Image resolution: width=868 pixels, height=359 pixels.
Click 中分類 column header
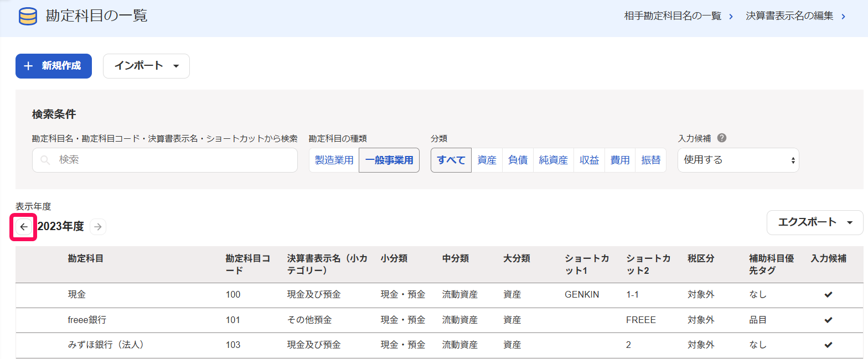coord(456,258)
